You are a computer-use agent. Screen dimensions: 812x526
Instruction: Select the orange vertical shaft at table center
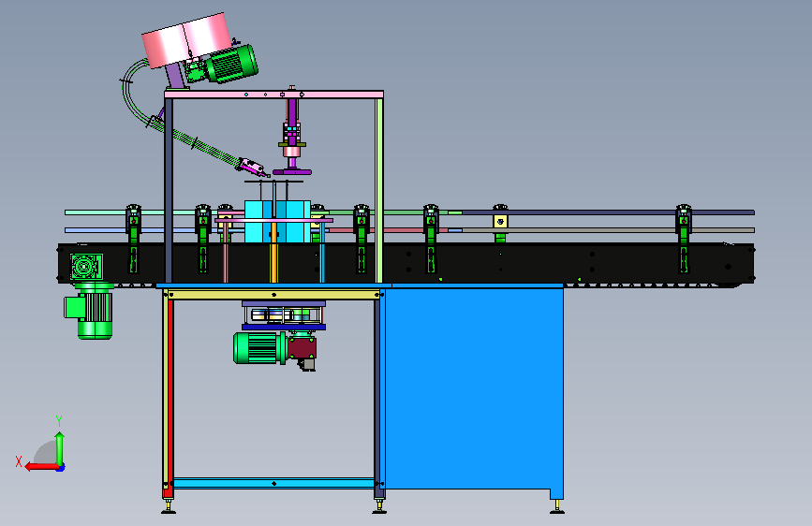(x=274, y=253)
